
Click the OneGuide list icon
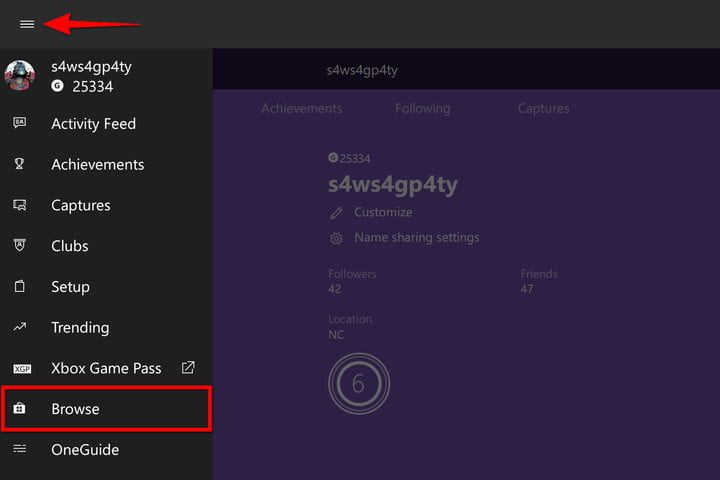click(x=20, y=450)
